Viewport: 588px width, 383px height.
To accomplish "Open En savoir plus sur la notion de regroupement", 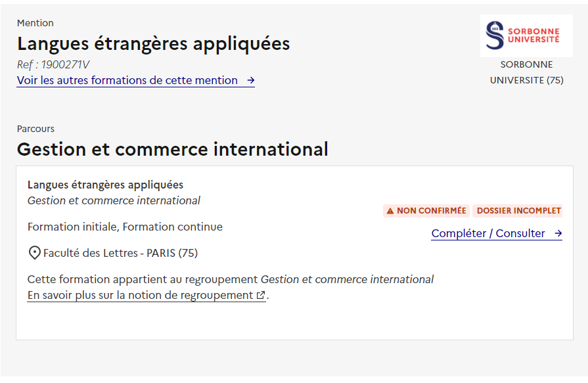I will tap(147, 295).
